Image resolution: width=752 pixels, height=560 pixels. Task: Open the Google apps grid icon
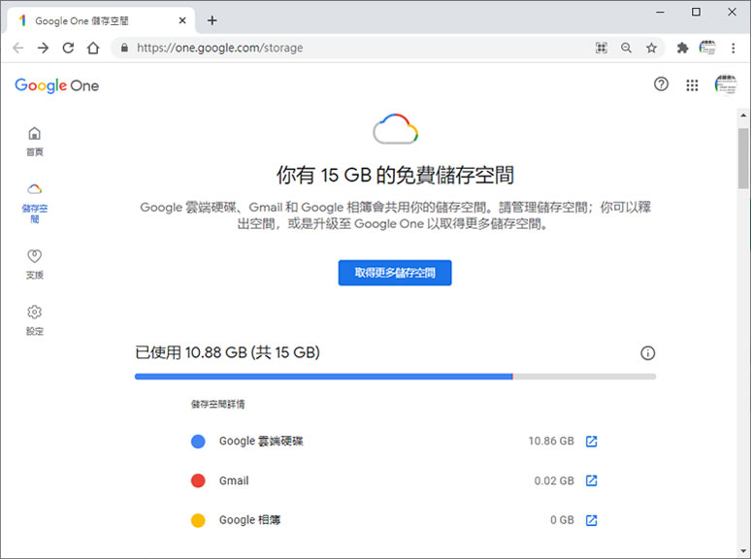692,85
